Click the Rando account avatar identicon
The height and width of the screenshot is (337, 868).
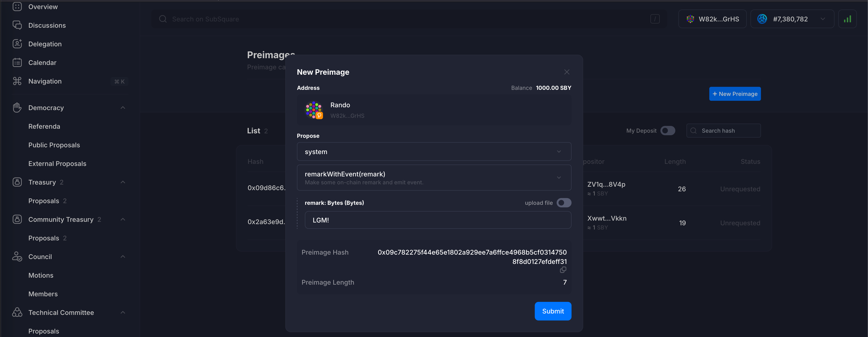click(314, 110)
